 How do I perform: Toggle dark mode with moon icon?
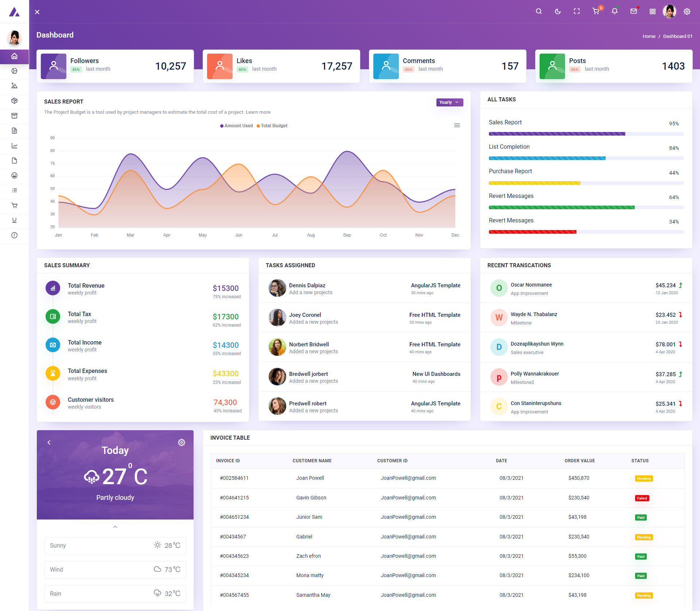tap(557, 11)
